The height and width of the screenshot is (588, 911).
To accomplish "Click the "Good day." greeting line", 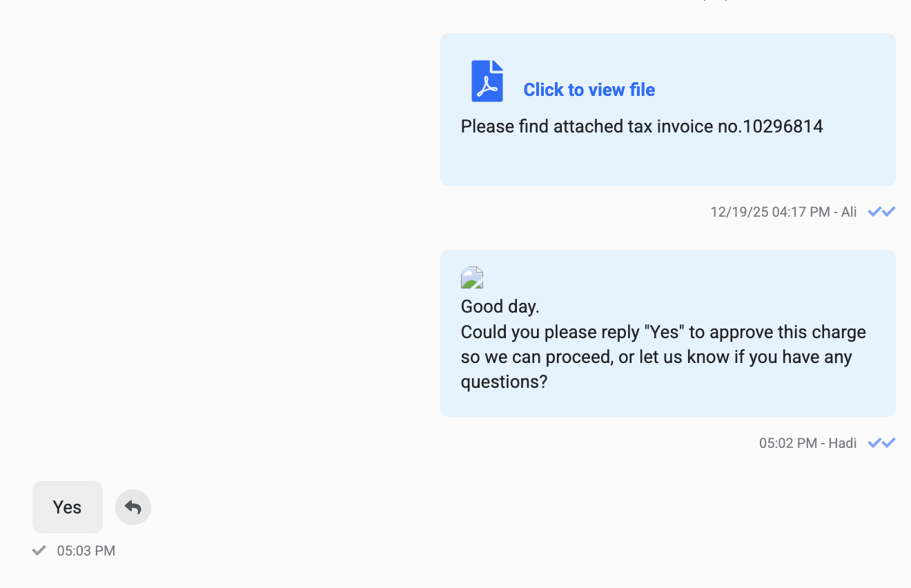I will coord(500,306).
